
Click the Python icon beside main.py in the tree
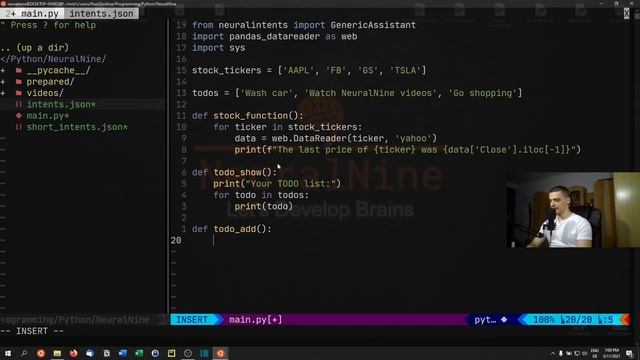tap(19, 116)
